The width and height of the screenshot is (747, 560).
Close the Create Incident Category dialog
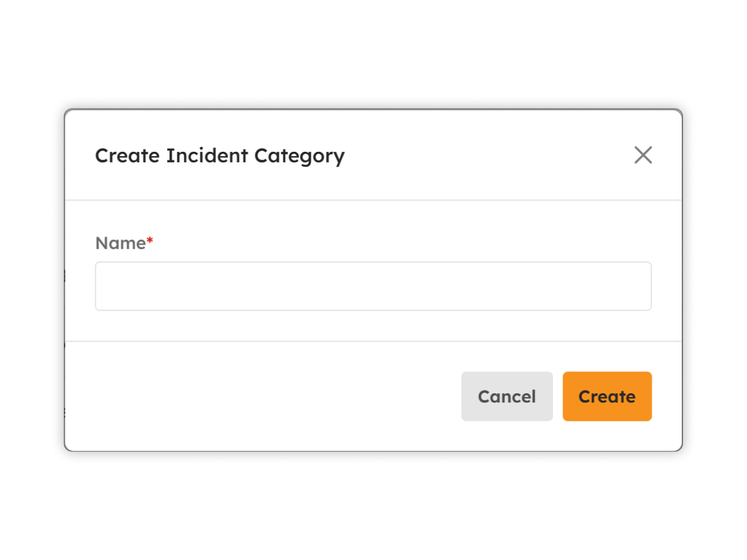pyautogui.click(x=643, y=155)
